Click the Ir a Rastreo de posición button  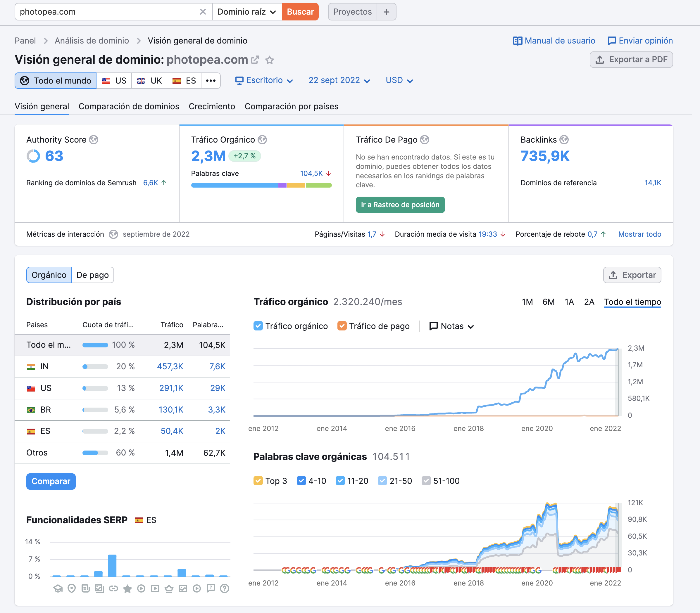[x=400, y=205]
